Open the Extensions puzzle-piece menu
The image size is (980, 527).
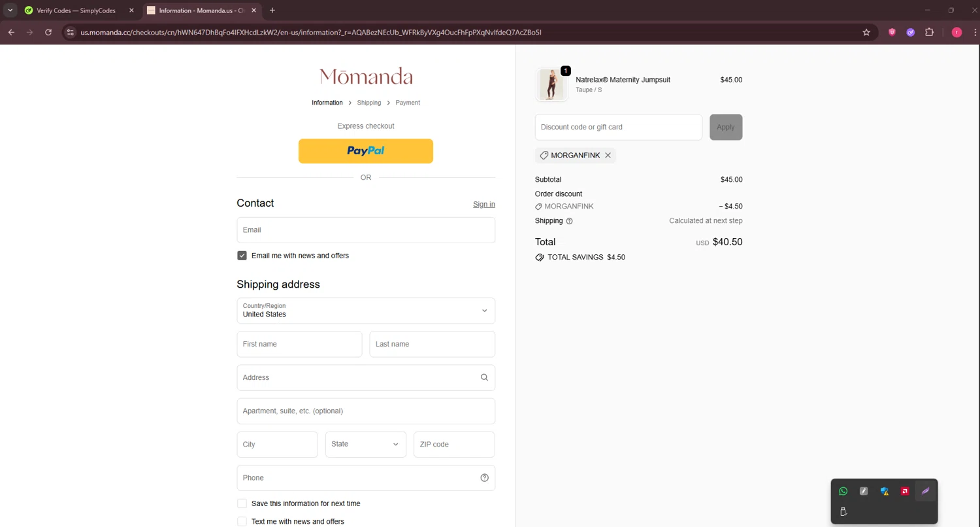click(929, 32)
